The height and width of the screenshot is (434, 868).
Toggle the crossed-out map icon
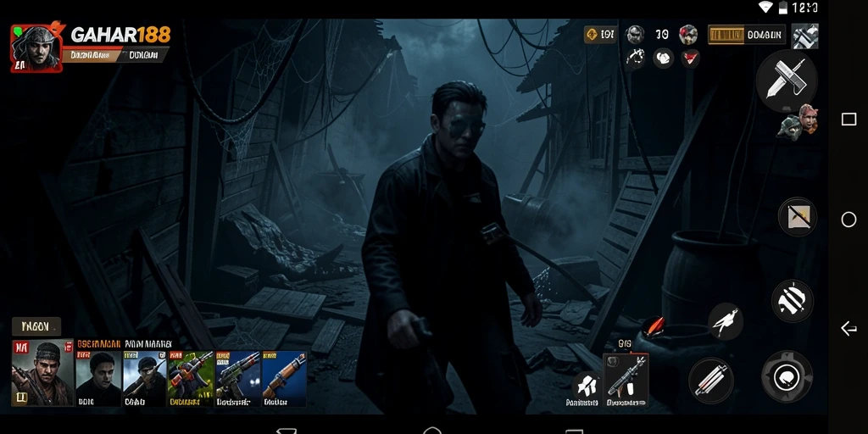point(797,216)
